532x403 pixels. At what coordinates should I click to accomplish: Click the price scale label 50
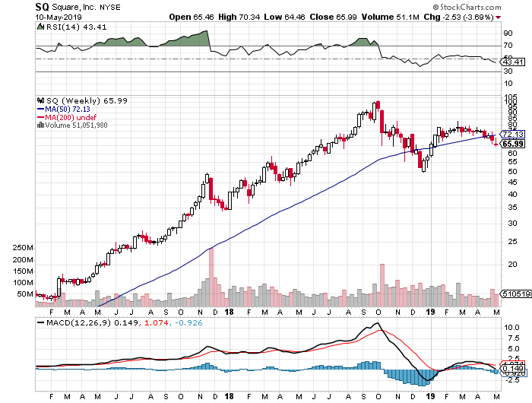pos(512,172)
